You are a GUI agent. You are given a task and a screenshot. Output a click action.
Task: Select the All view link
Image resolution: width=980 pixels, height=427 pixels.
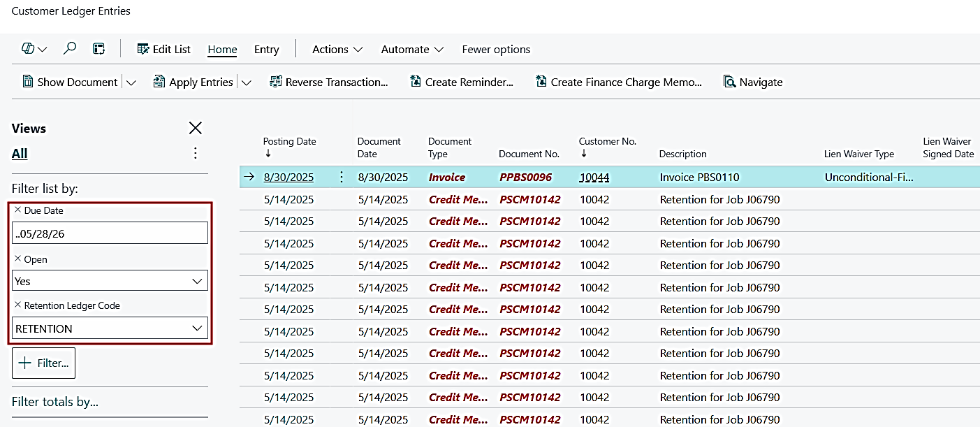pyautogui.click(x=20, y=153)
